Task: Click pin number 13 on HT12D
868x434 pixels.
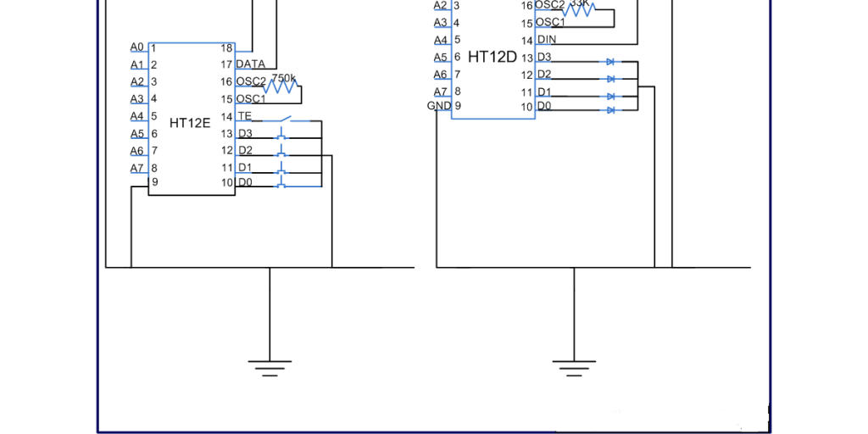Action: (527, 58)
